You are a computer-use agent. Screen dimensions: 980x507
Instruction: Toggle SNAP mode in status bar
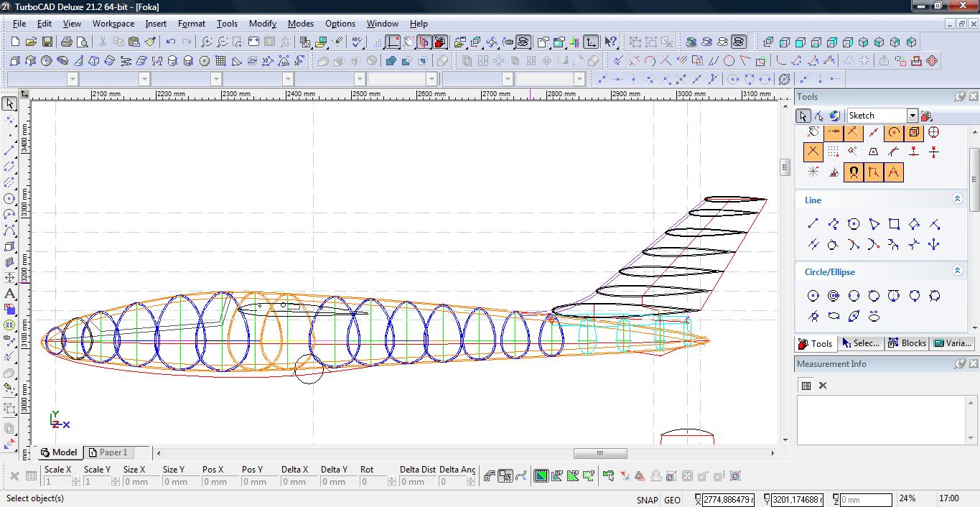pos(646,500)
